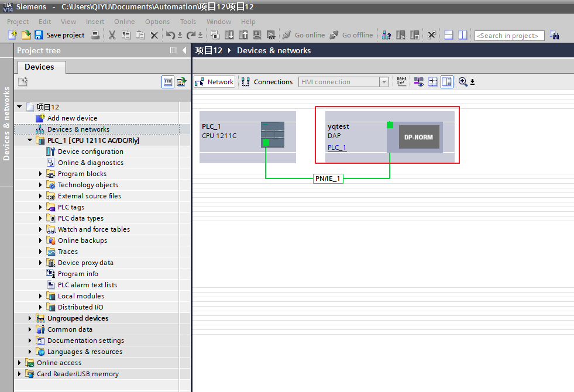Click the Open project icon
The height and width of the screenshot is (392, 574).
pyautogui.click(x=26, y=35)
